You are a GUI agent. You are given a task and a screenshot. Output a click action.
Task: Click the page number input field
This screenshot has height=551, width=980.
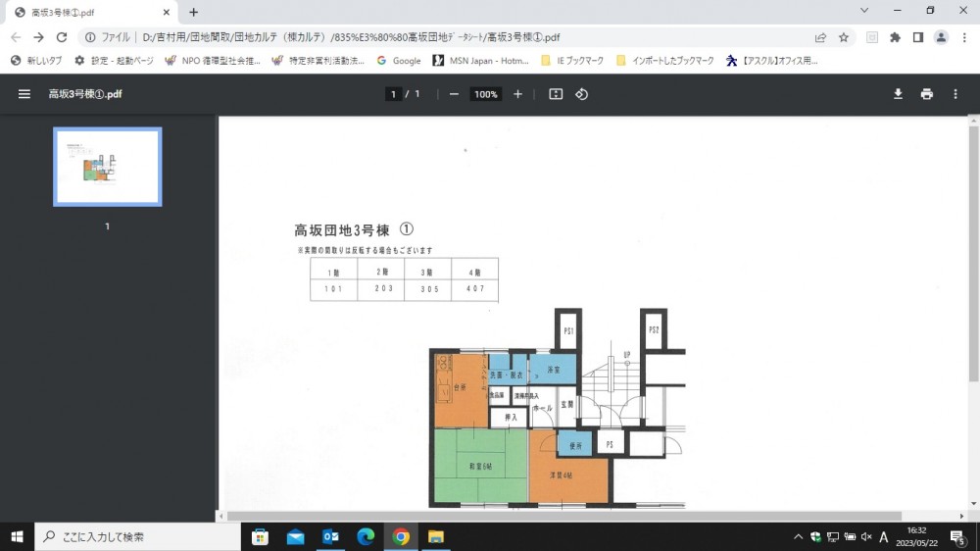click(393, 94)
